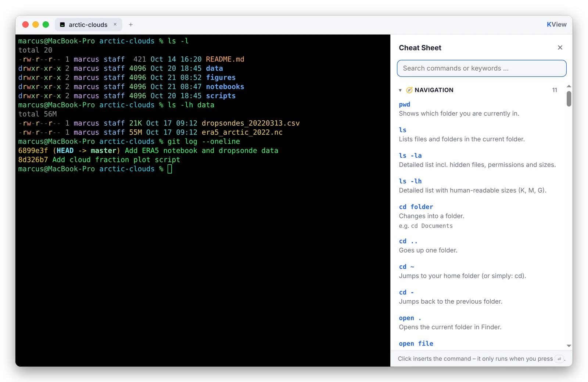Click dropsondes_20220313.csv file name
588x382 pixels.
pos(251,123)
